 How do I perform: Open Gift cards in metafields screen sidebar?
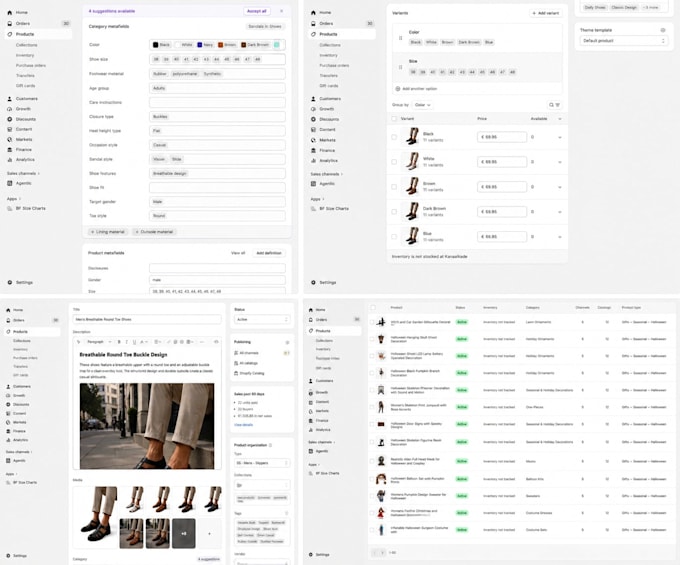click(26, 85)
